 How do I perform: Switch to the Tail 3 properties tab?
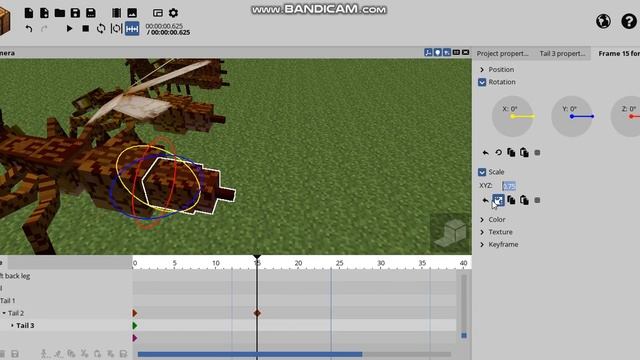[x=562, y=53]
